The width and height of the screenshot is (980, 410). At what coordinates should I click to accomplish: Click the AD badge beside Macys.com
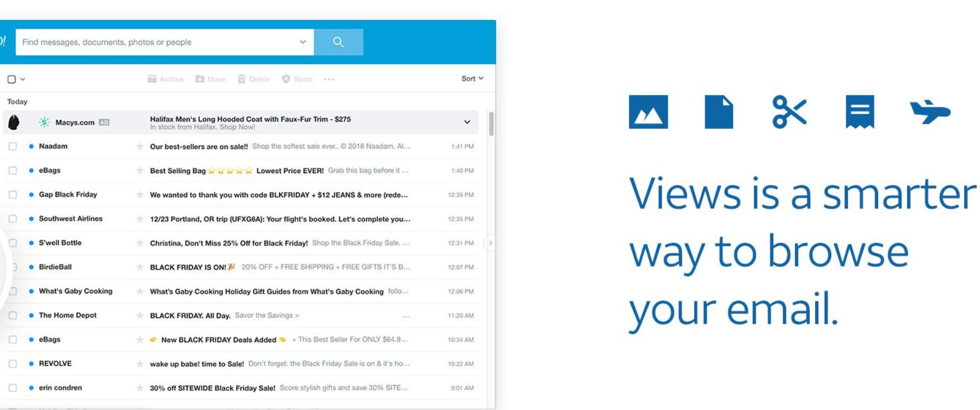pyautogui.click(x=104, y=122)
